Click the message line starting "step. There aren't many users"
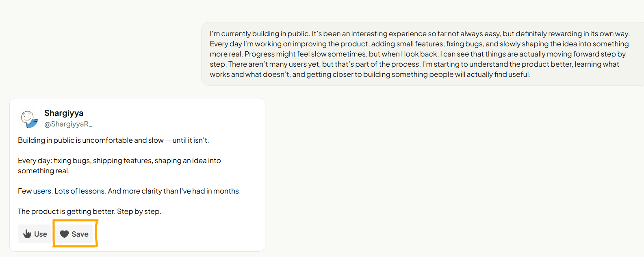Screen dimensions: 644x257 tap(414, 64)
